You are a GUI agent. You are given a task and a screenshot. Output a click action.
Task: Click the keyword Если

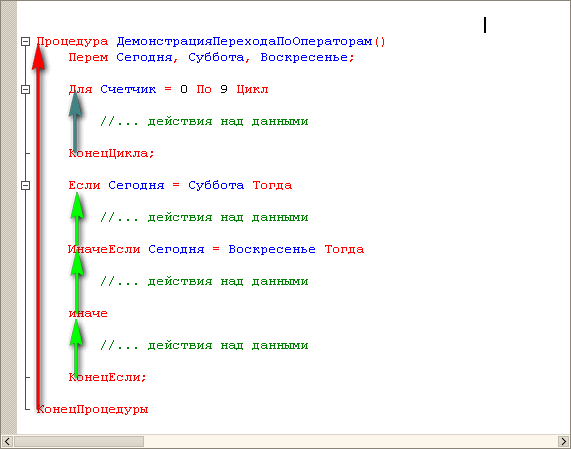click(84, 186)
